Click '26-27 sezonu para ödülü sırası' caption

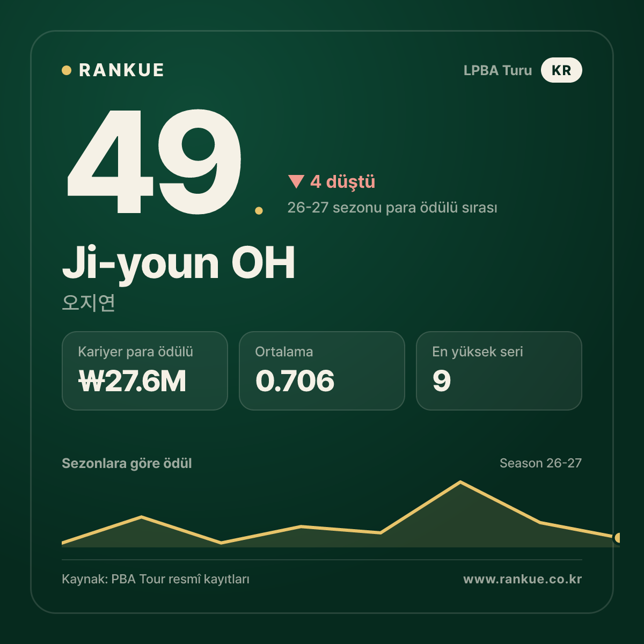[392, 208]
